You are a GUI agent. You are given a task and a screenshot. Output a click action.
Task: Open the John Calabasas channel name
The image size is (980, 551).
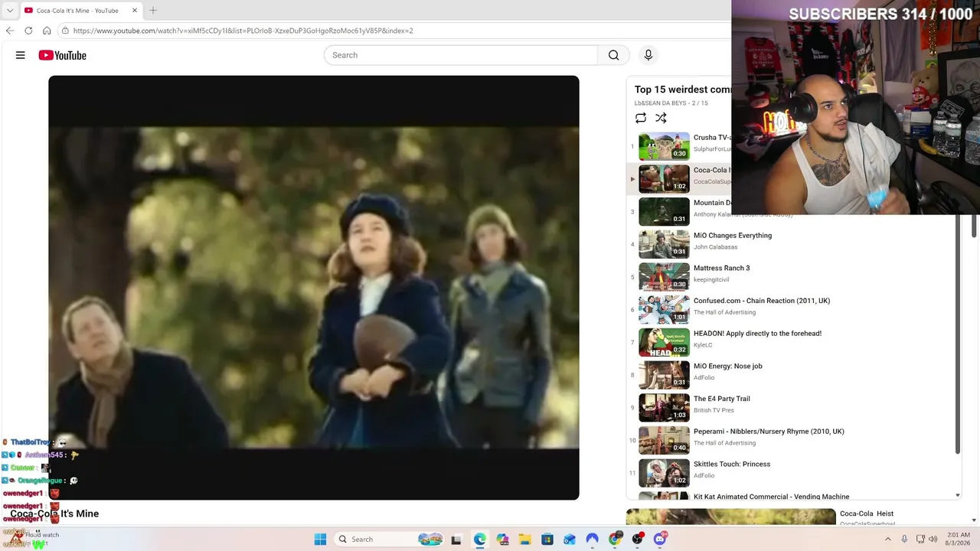click(x=715, y=247)
